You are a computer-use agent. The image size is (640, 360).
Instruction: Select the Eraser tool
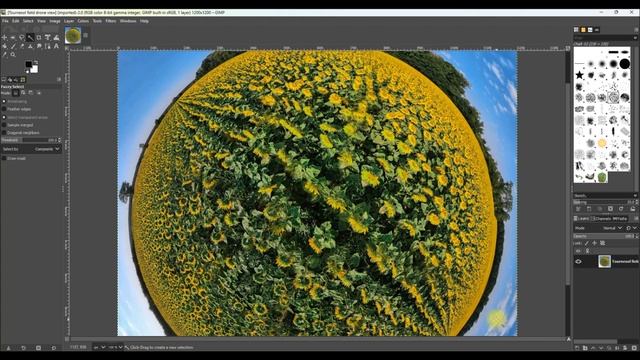[22, 46]
